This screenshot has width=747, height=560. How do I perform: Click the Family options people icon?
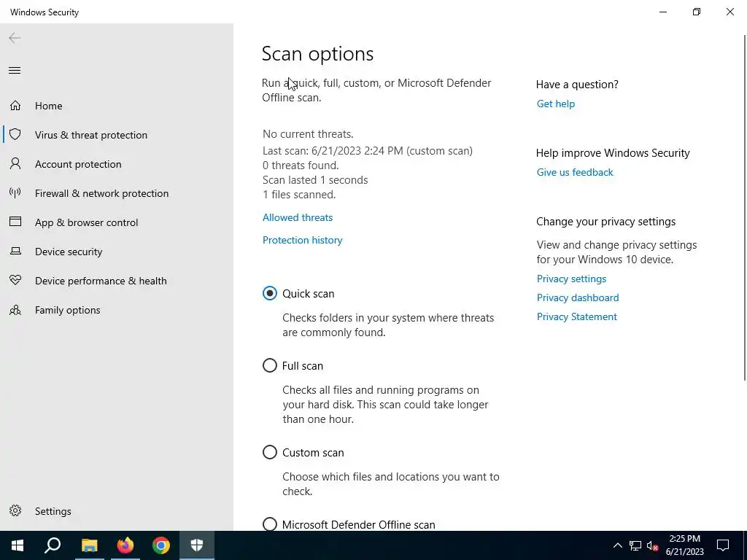click(x=15, y=309)
